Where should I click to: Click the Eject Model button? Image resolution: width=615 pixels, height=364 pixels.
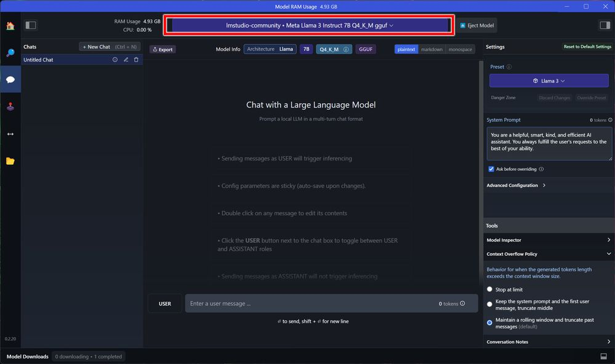(476, 25)
